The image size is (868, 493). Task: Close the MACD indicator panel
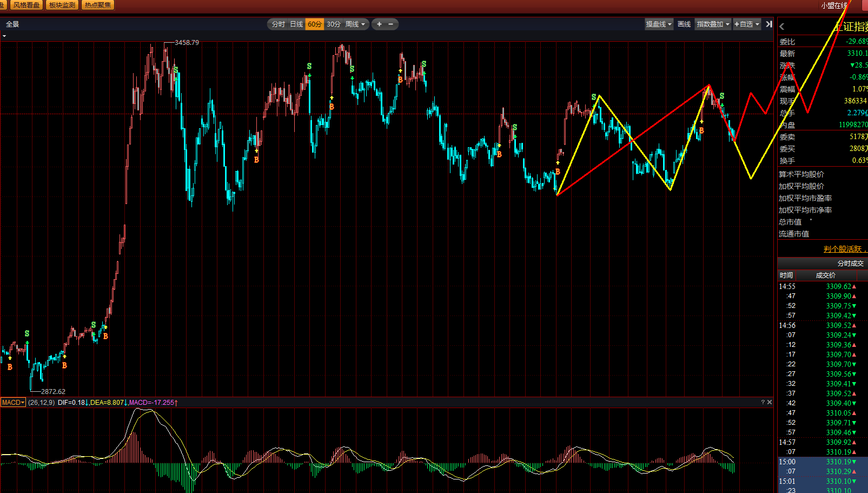(770, 402)
